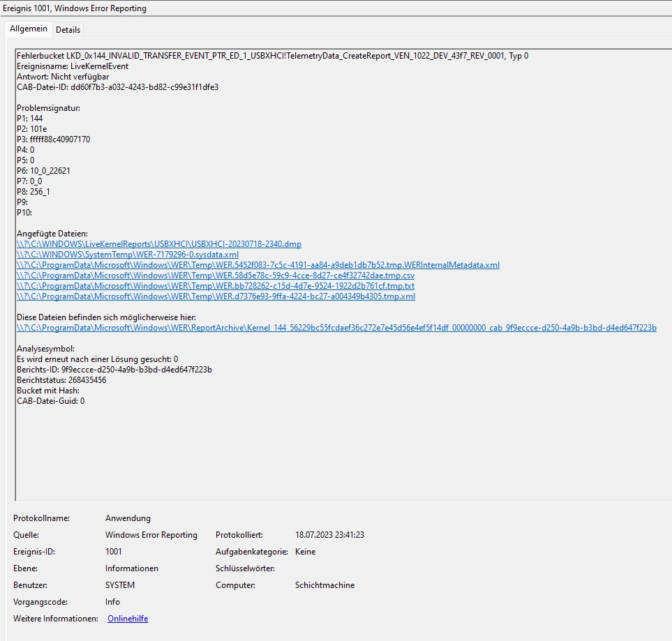Image resolution: width=672 pixels, height=641 pixels.
Task: Click the Onlinehilfe link
Action: pyautogui.click(x=128, y=619)
